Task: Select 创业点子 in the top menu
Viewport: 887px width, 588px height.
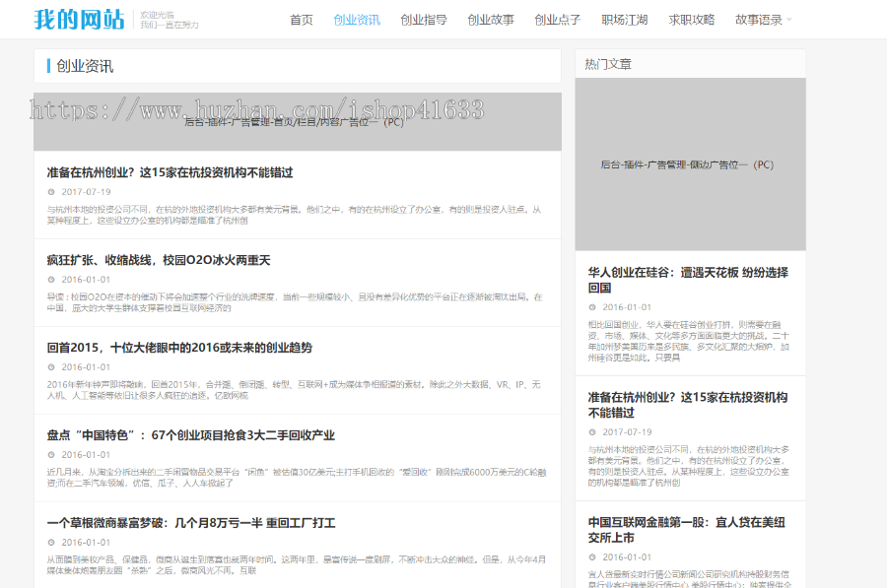Action: (558, 20)
